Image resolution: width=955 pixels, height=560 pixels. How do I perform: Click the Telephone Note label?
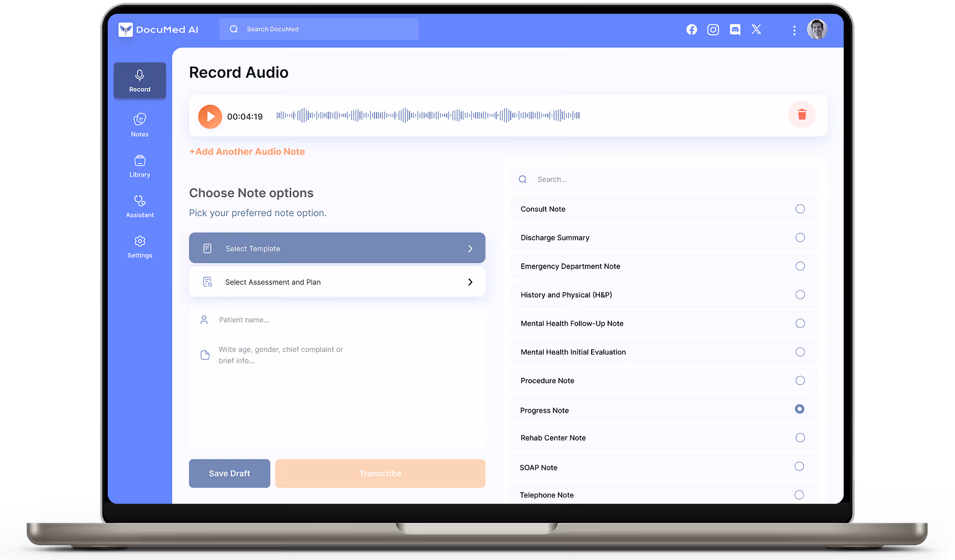click(547, 495)
